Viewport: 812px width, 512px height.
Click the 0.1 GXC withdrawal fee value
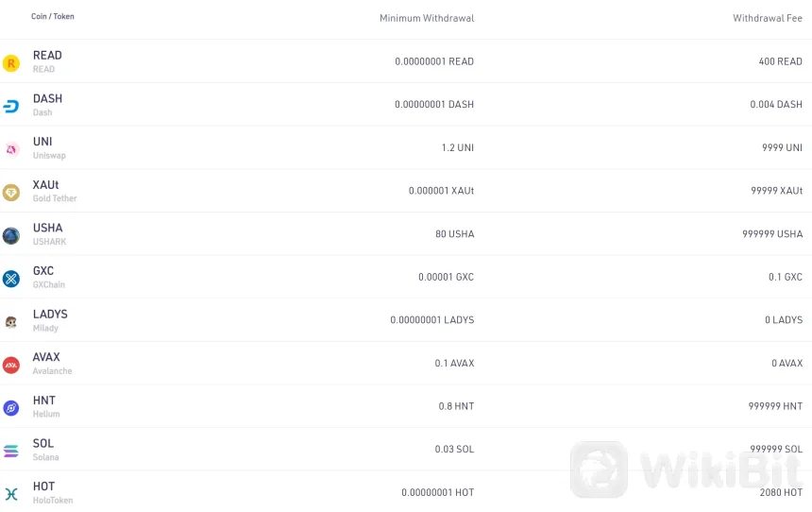tap(786, 278)
